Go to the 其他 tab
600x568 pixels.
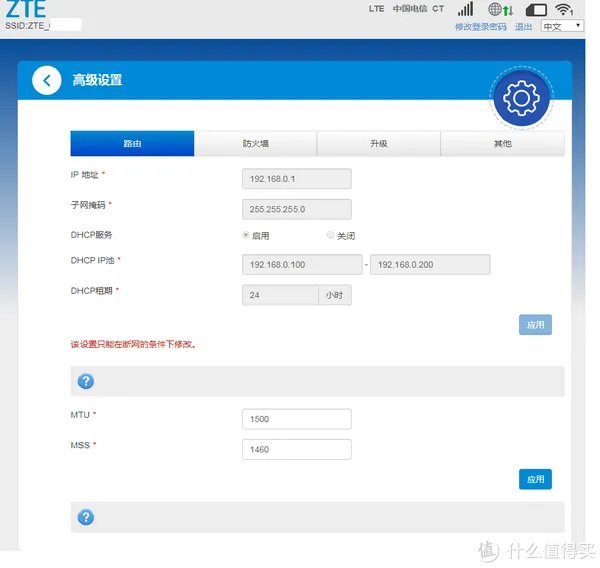502,144
